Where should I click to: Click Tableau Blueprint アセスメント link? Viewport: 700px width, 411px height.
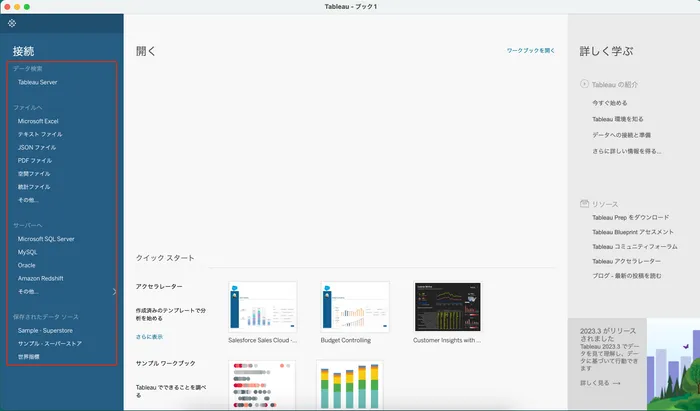point(633,232)
